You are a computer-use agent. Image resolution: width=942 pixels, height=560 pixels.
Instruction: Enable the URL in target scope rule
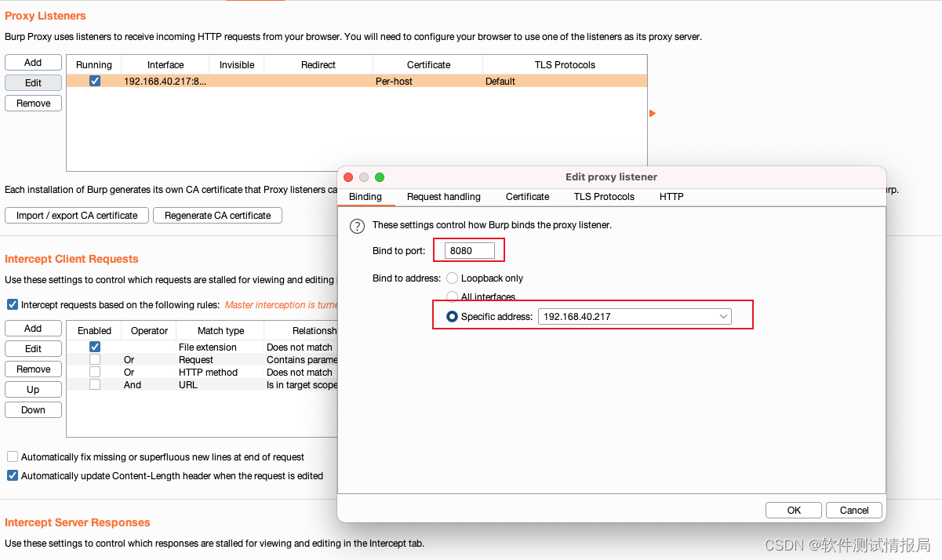coord(95,384)
